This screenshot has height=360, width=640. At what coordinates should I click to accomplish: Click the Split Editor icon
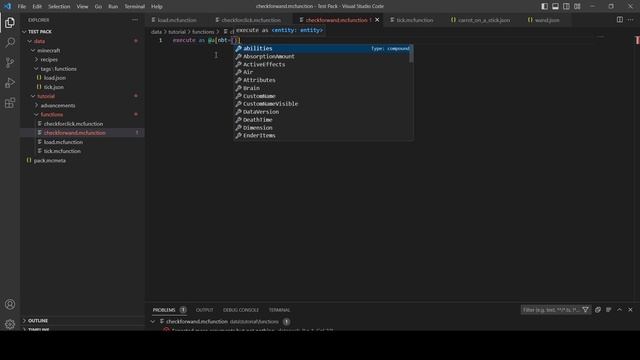(620, 20)
